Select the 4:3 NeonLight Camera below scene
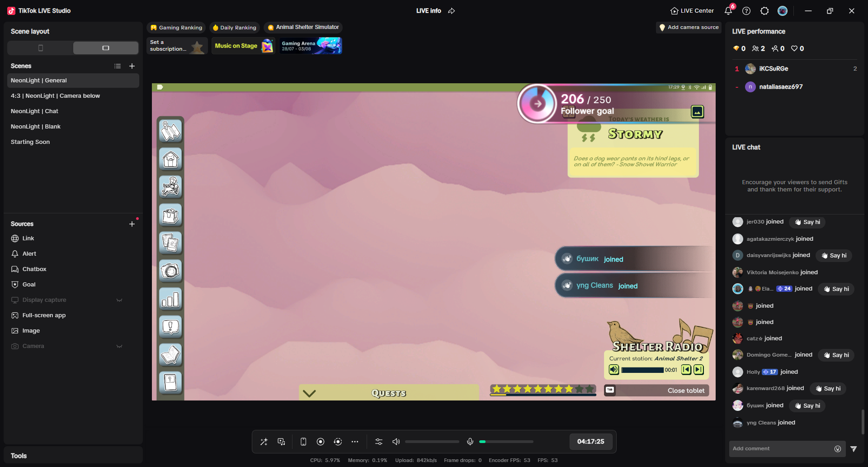The height and width of the screenshot is (467, 868). (x=73, y=96)
